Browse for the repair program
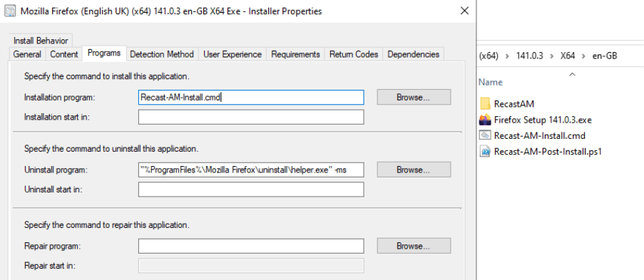644x280 pixels. pos(414,246)
